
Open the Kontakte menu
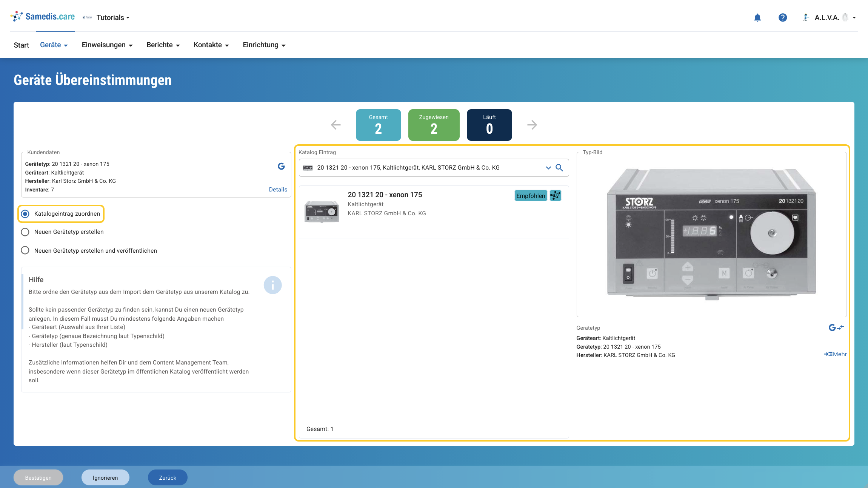pyautogui.click(x=211, y=45)
